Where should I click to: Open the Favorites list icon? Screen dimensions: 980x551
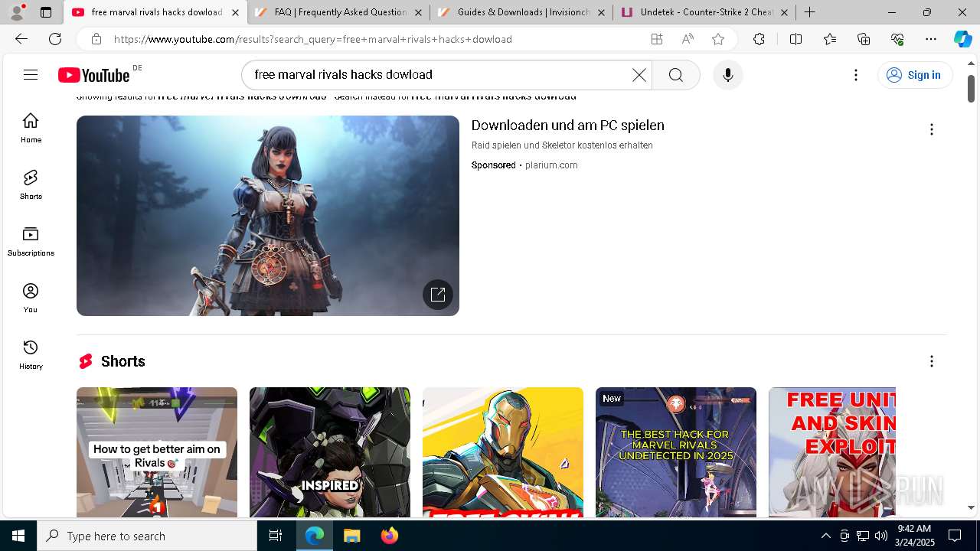coord(831,39)
